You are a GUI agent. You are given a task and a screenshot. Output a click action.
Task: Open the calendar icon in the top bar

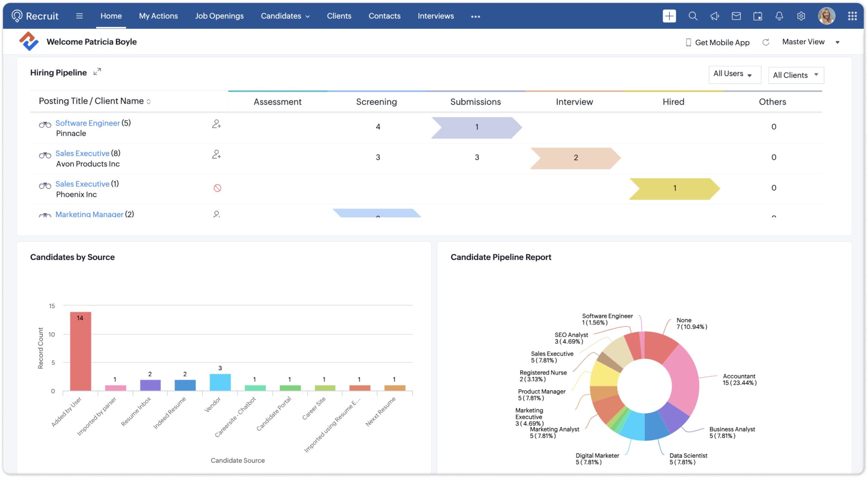pyautogui.click(x=757, y=16)
